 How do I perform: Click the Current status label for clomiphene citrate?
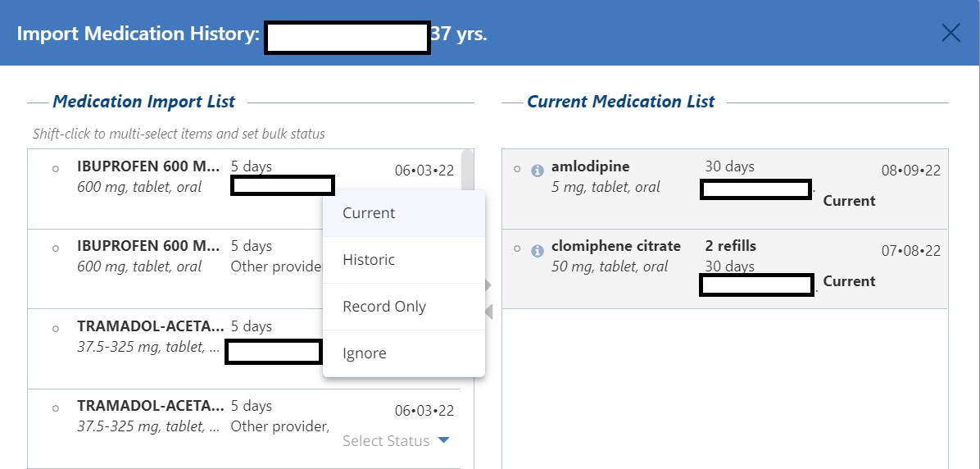[x=849, y=281]
